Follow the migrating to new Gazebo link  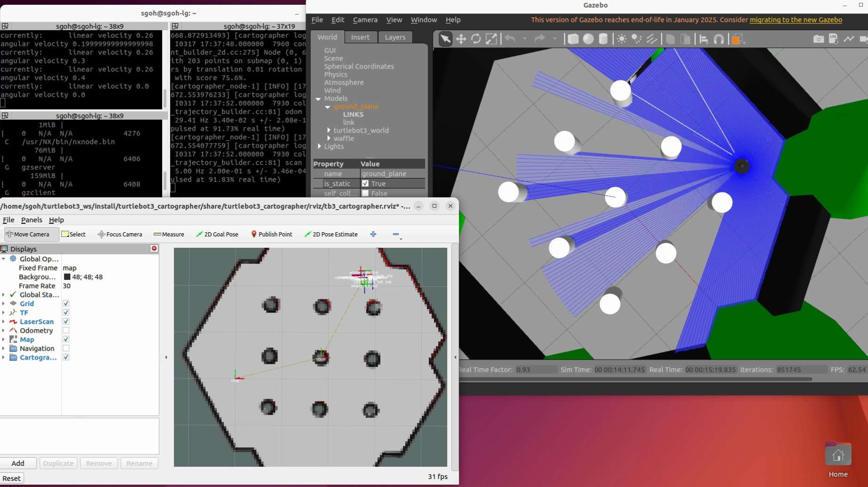pos(796,20)
